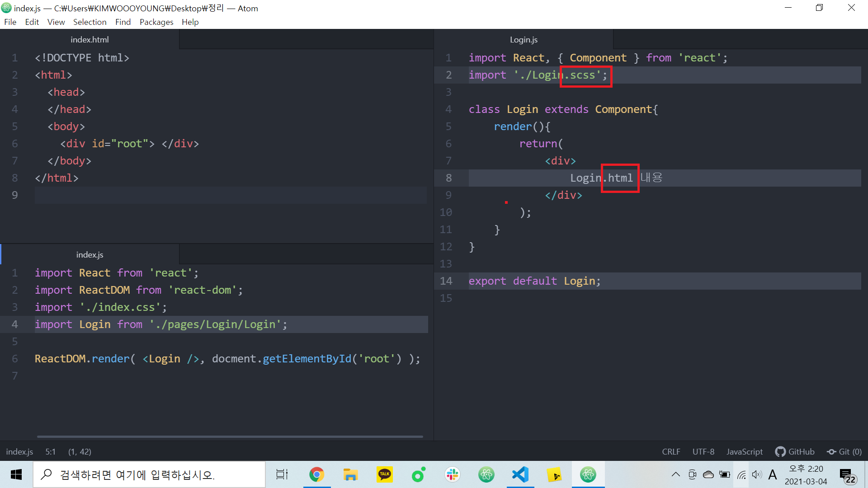Screen dimensions: 868x488
Task: Open the File menu
Action: (x=10, y=22)
